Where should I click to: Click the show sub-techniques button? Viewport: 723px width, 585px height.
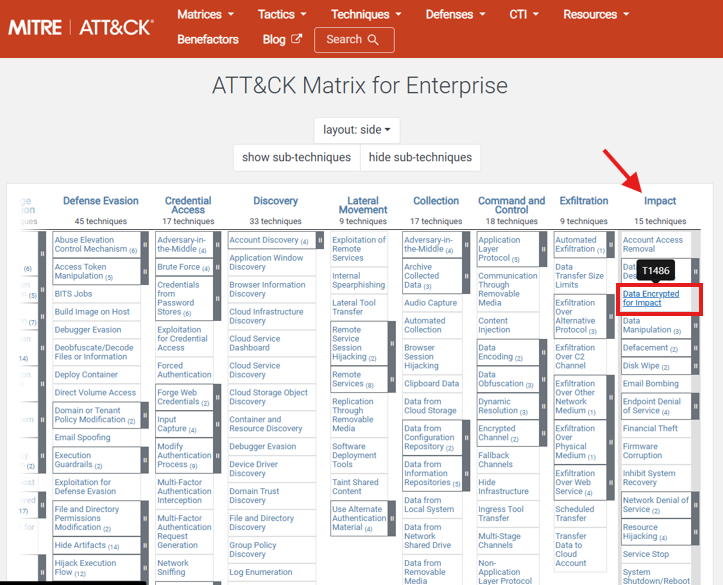pos(297,157)
